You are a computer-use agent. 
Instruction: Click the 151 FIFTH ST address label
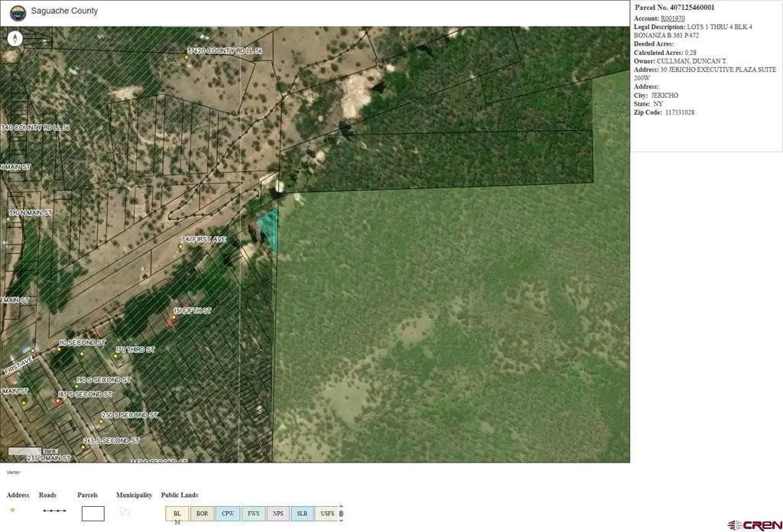pyautogui.click(x=192, y=310)
